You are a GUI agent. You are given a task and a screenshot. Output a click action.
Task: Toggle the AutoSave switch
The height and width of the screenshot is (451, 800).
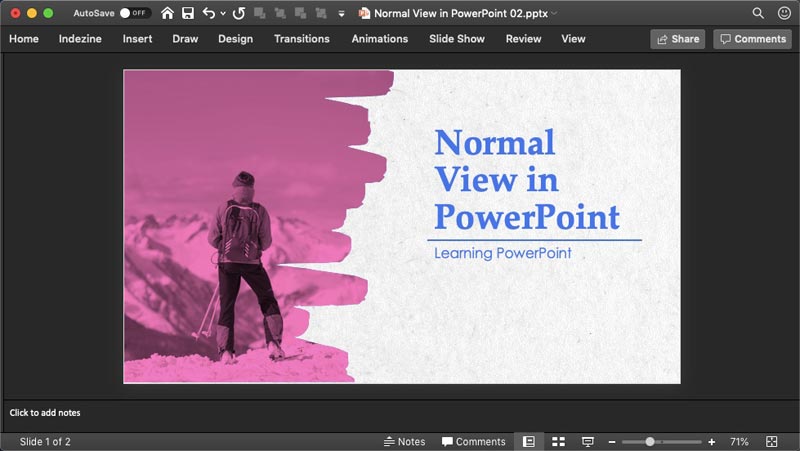pos(134,14)
